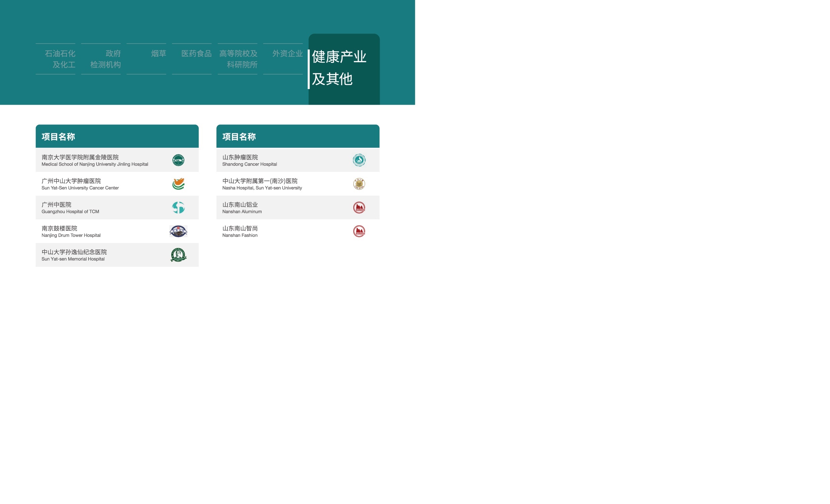Click the Shandong Cancer Hospital logo
The height and width of the screenshot is (504, 830).
(359, 160)
